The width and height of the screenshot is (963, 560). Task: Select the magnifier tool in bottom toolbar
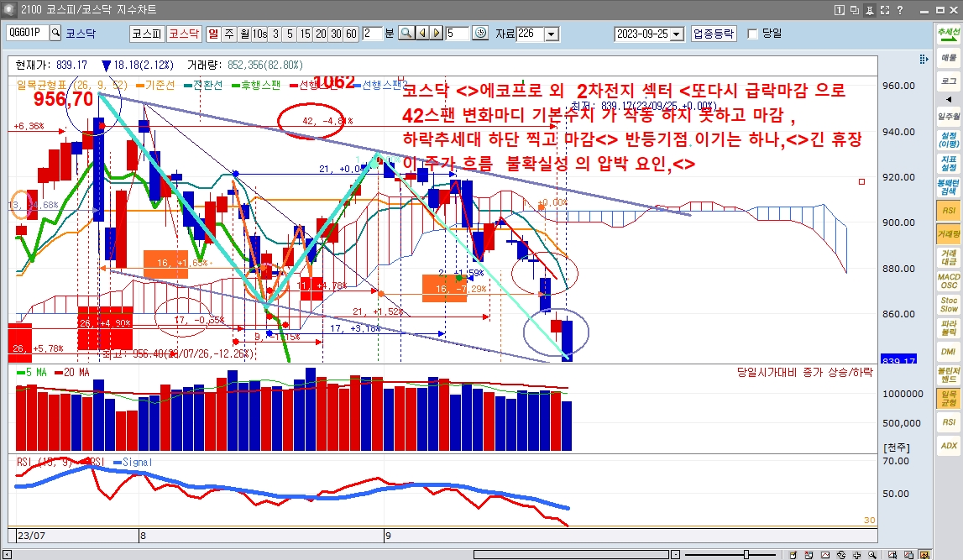[872, 555]
